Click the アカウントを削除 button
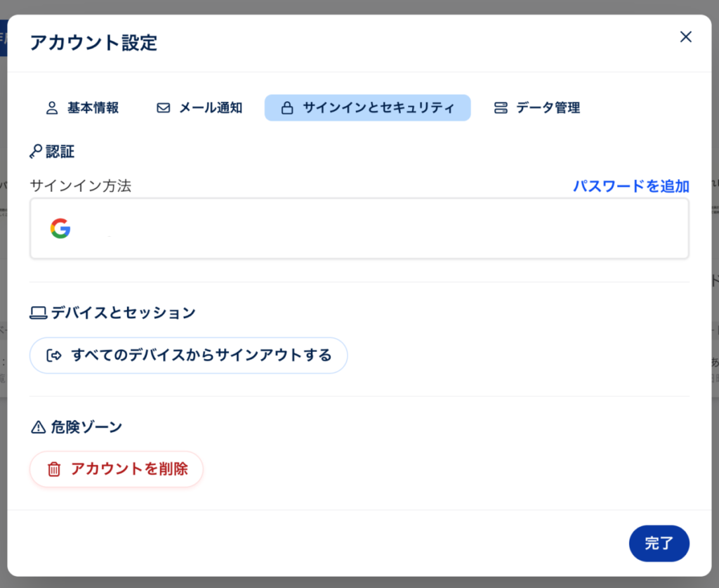Image resolution: width=719 pixels, height=588 pixels. (x=116, y=469)
